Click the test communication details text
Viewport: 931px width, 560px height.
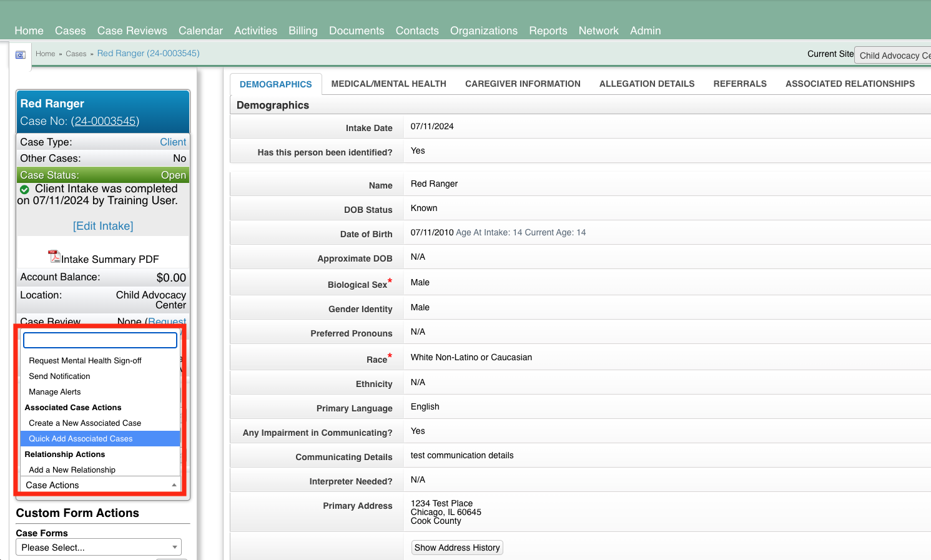click(x=462, y=455)
